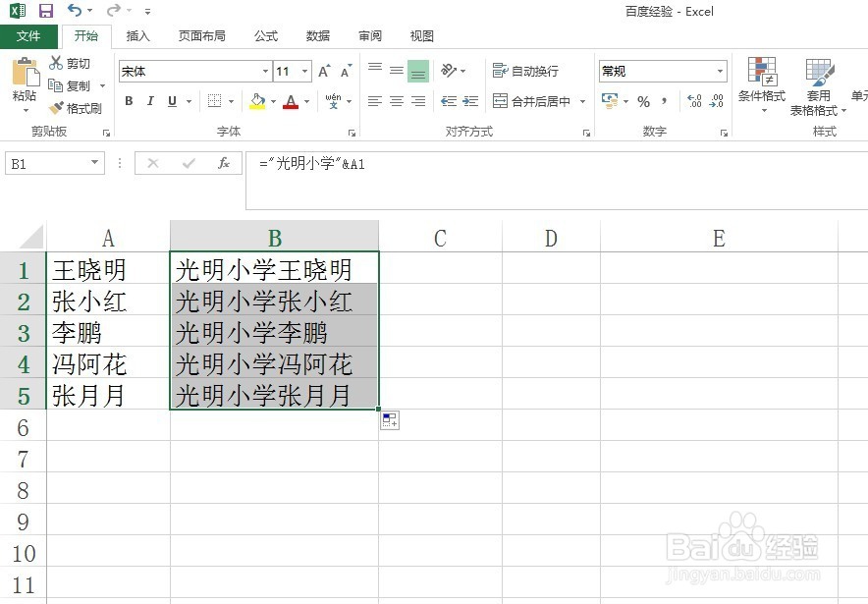Screen dimensions: 868x604
Task: Click the Auto Fill Options smart tag
Action: (x=389, y=419)
